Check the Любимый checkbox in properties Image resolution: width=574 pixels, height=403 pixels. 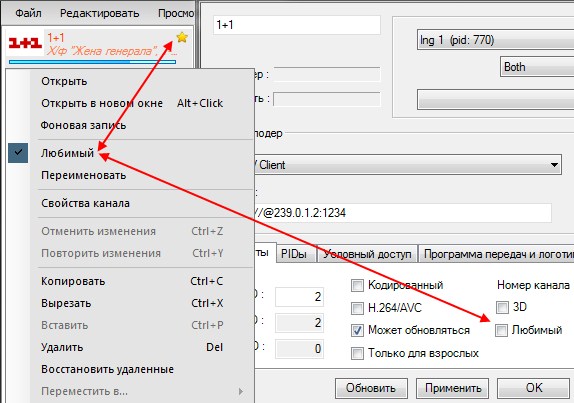point(501,330)
